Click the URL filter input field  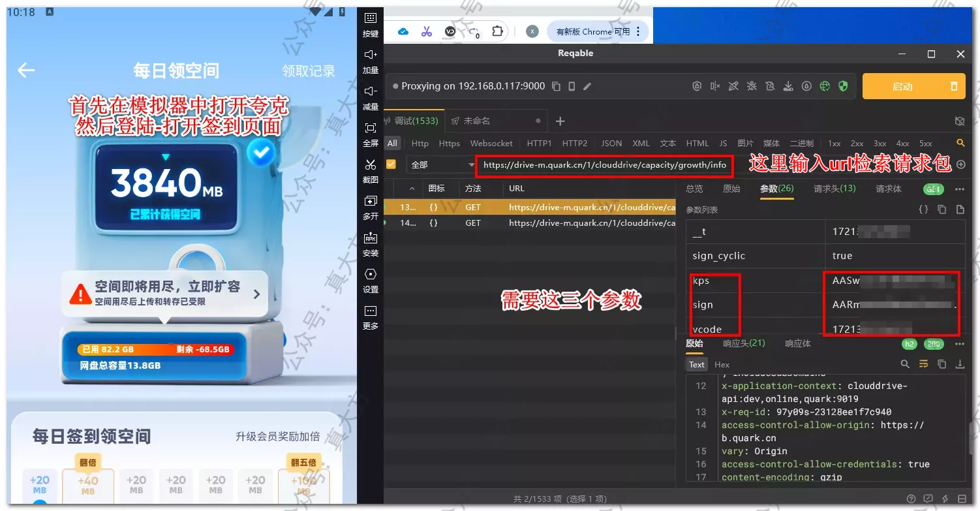(605, 165)
